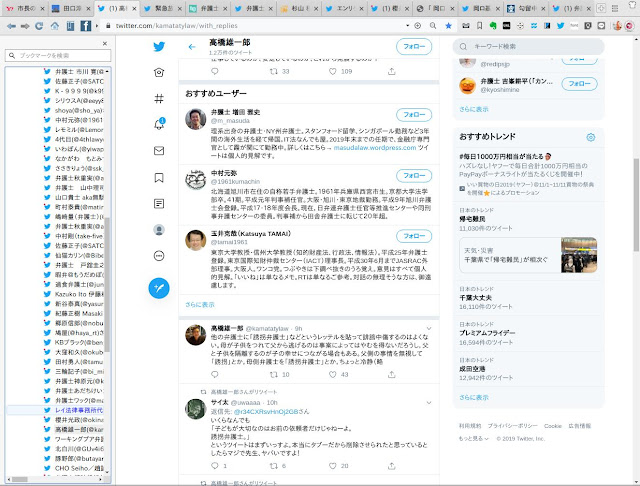Reply to the tweet with 10 retweets

215,374
